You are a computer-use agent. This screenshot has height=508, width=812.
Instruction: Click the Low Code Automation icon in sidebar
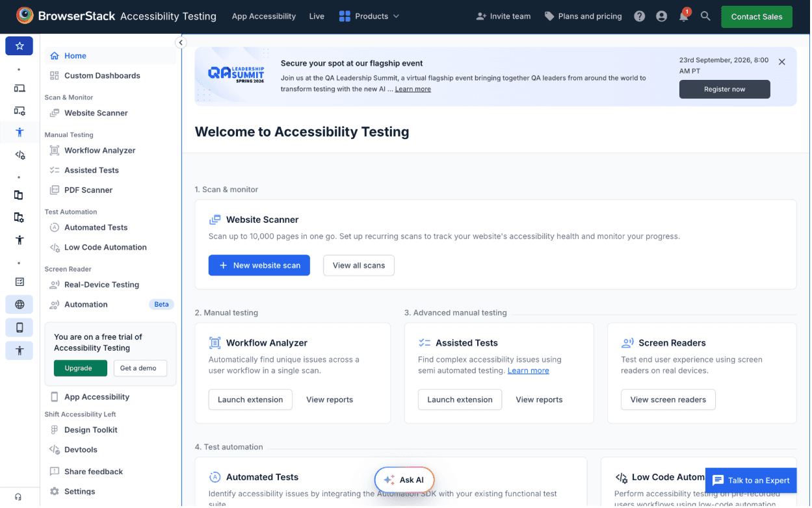[x=55, y=248]
